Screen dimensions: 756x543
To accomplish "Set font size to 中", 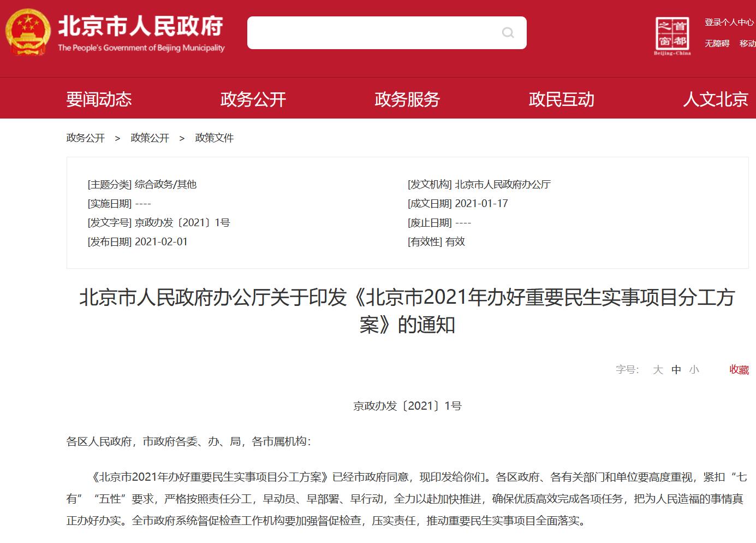I will [x=676, y=370].
